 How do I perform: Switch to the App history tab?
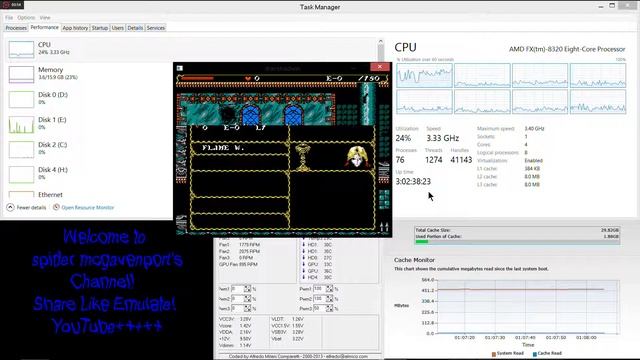click(x=75, y=28)
